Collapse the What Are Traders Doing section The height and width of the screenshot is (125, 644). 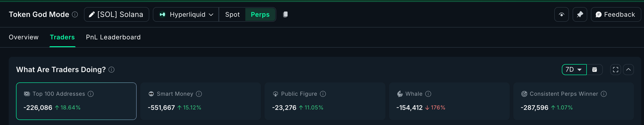628,70
